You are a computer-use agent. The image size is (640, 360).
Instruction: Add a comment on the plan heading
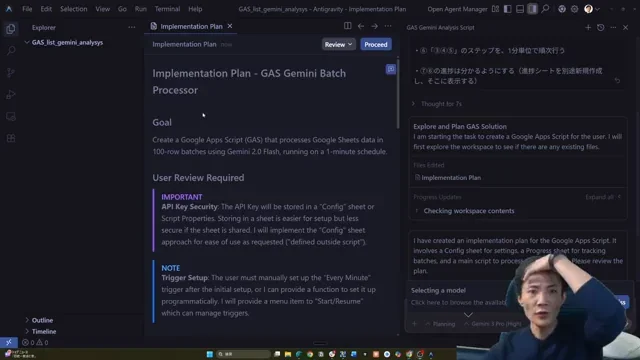coord(391,69)
